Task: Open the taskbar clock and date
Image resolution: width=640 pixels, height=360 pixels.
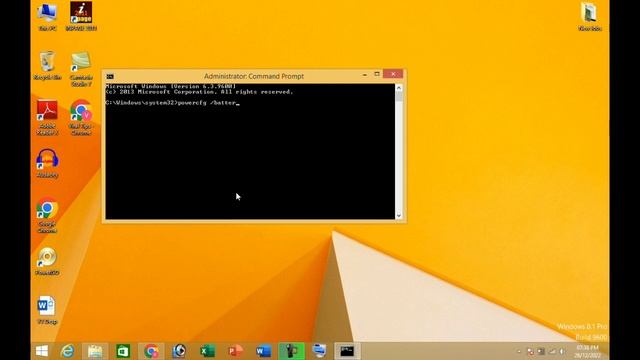Action: (x=587, y=351)
